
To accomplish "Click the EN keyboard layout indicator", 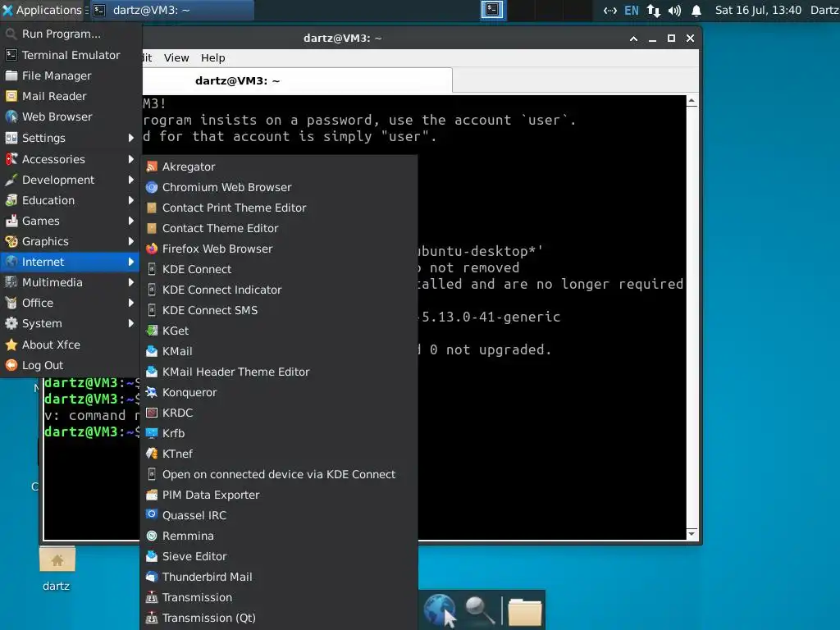I will pos(632,10).
